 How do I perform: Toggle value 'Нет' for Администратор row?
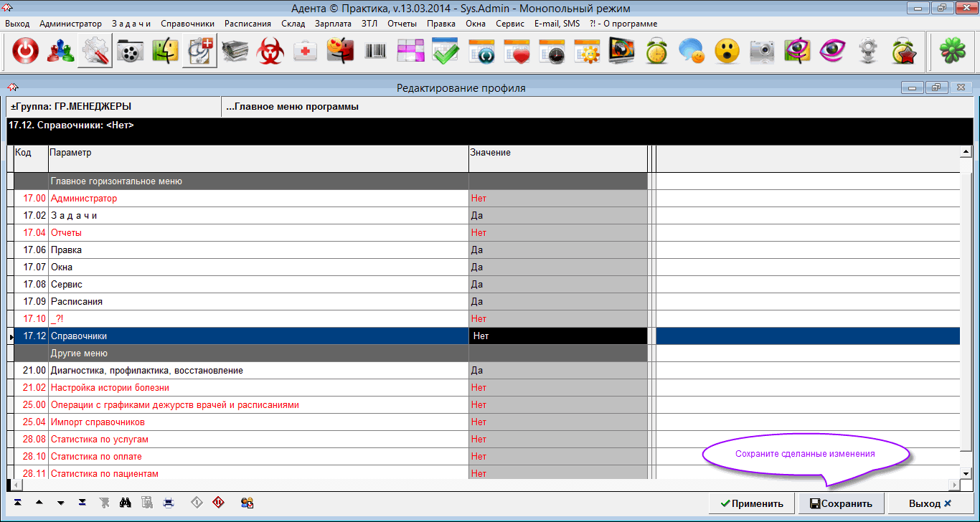[x=558, y=199]
